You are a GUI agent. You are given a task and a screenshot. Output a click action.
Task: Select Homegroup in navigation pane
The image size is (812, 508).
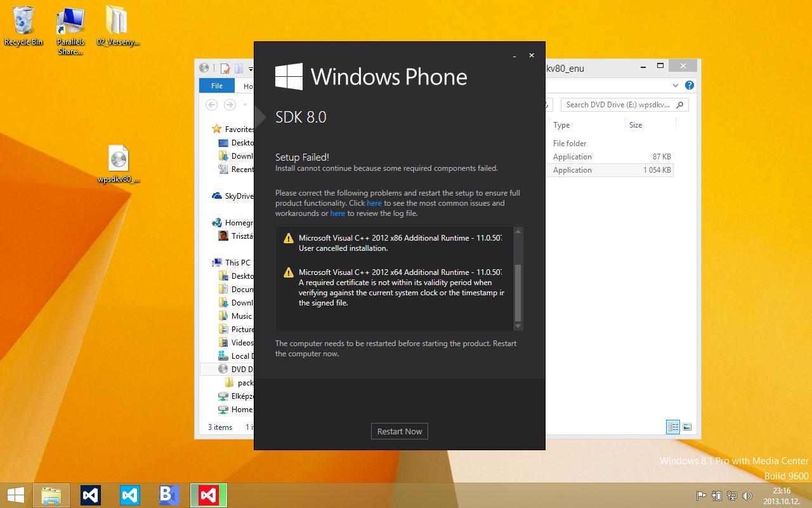pos(232,223)
